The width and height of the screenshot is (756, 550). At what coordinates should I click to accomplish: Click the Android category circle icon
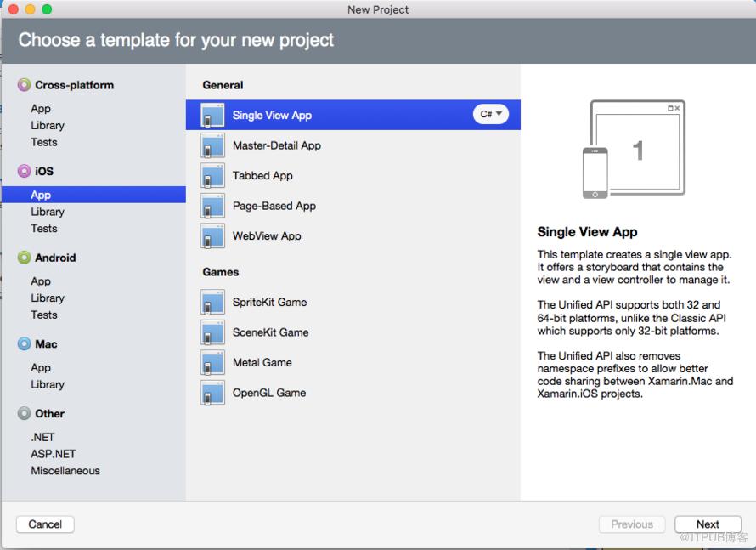[x=24, y=258]
